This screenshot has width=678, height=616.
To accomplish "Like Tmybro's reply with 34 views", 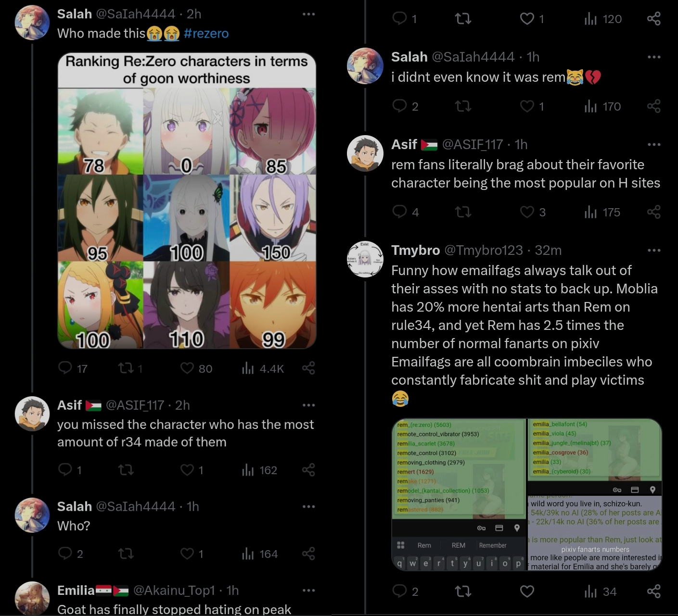I will coord(527,591).
